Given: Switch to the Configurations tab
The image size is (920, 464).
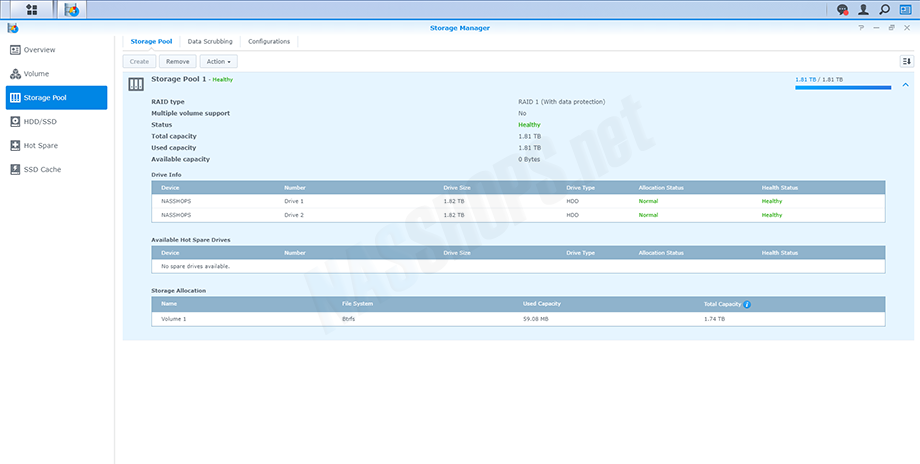Looking at the screenshot, I should (x=269, y=42).
